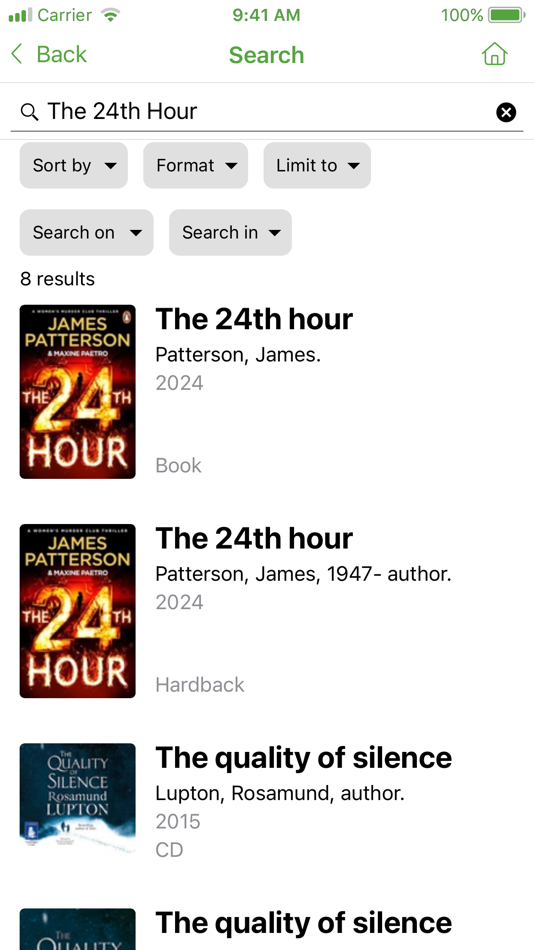The height and width of the screenshot is (950, 534).
Task: Open the Limit to dropdown
Action: tap(317, 165)
